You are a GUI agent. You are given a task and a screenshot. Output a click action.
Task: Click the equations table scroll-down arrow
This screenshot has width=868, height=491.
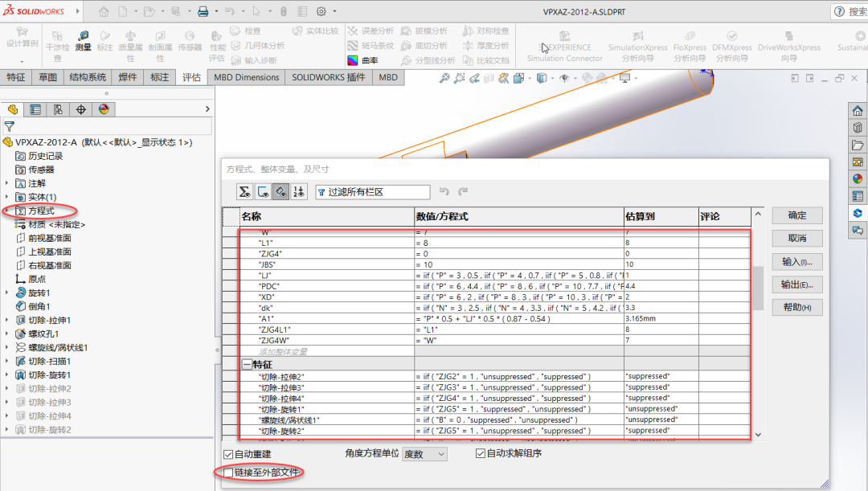click(758, 435)
